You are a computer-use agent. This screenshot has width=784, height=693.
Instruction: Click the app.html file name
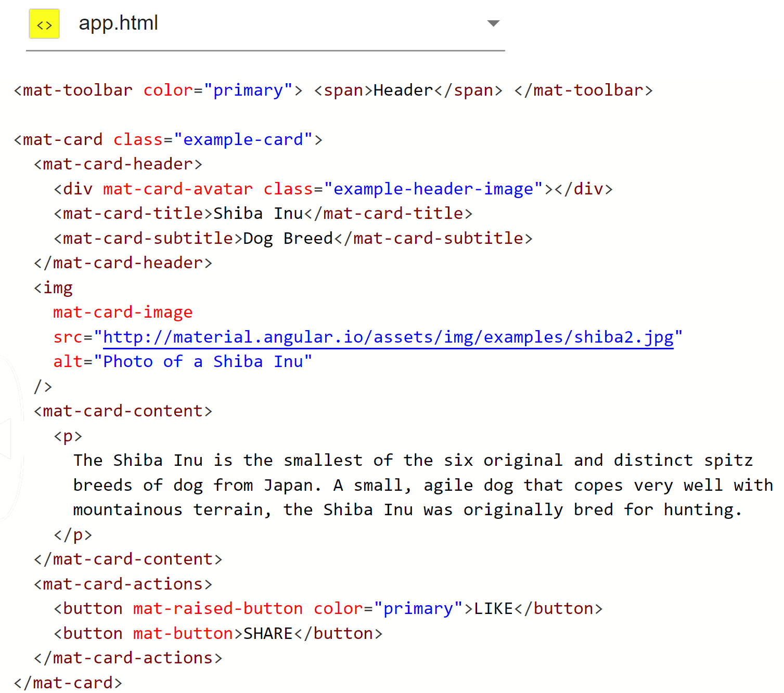(x=118, y=23)
